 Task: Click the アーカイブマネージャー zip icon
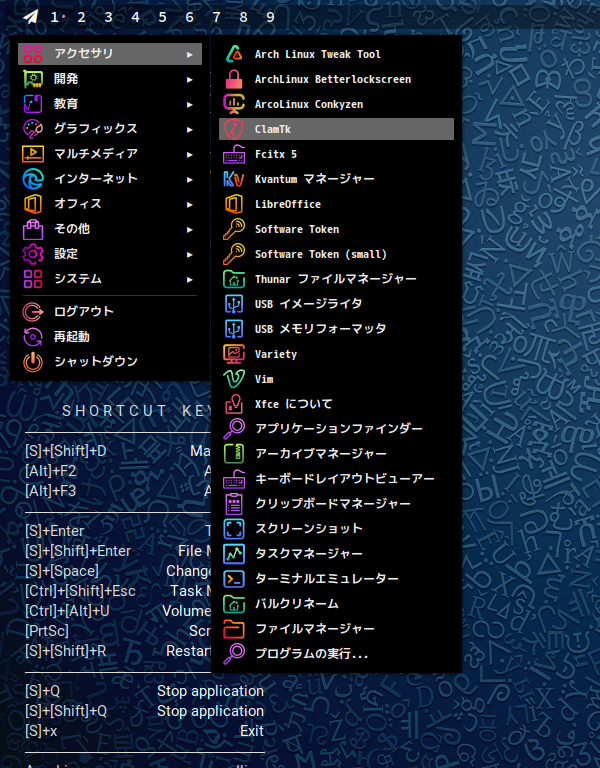(x=234, y=454)
